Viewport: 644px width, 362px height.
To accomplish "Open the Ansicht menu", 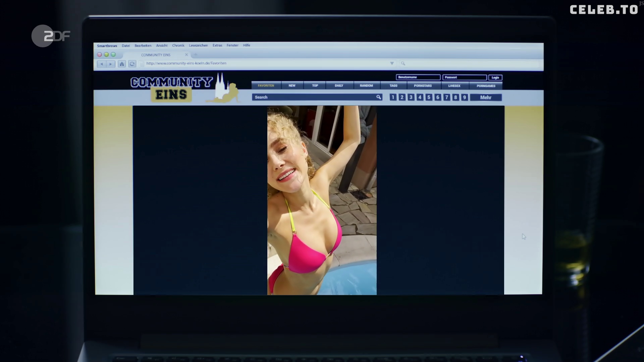I will click(x=162, y=46).
